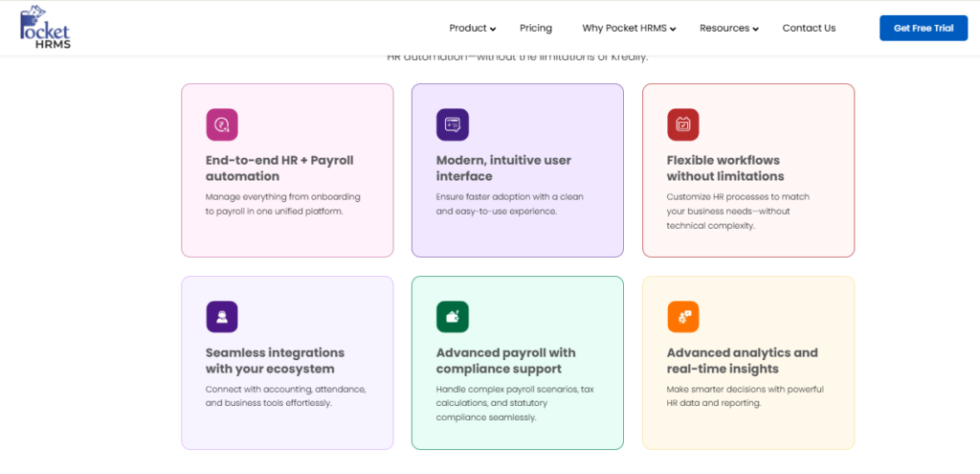
Task: Click the 'Connect with accounting, attendance' description
Action: [x=285, y=396]
